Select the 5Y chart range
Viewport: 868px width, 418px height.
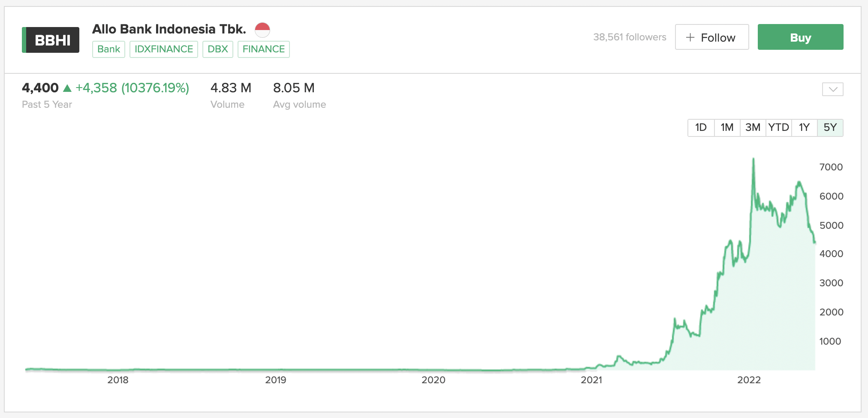click(x=830, y=127)
